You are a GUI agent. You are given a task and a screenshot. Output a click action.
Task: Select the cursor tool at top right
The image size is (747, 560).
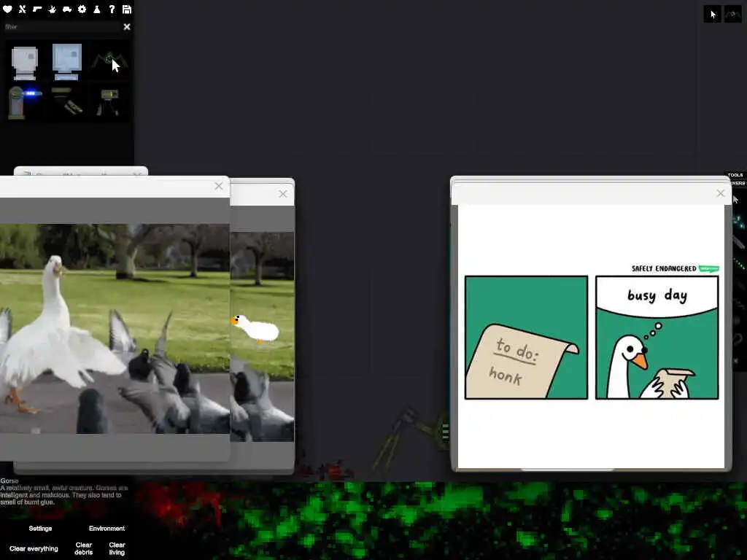[712, 15]
